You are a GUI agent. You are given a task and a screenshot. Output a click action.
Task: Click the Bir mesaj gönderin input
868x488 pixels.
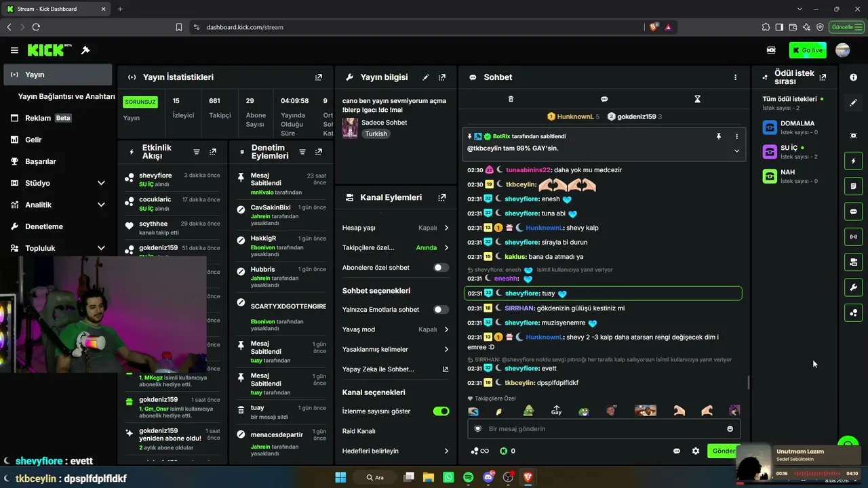pos(604,429)
